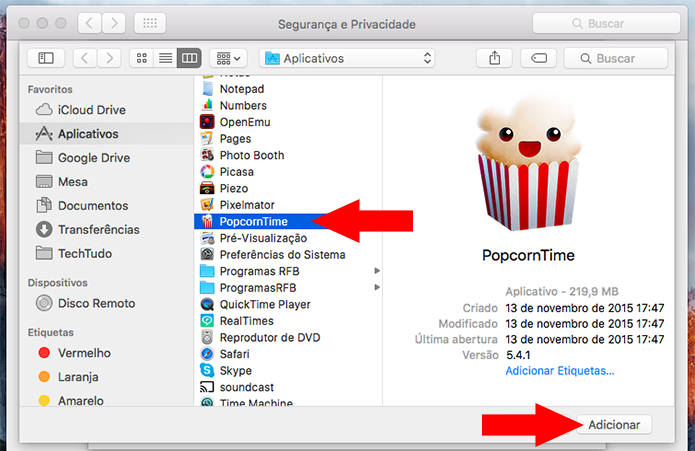Click version value 5.4.1
Screen dimensions: 695x451
pos(518,355)
